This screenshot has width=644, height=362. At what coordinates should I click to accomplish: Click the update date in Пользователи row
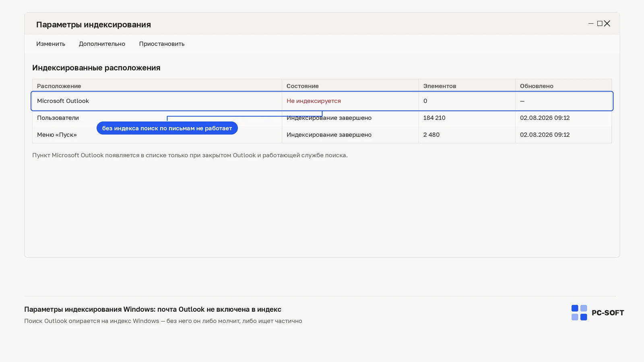[x=545, y=118]
